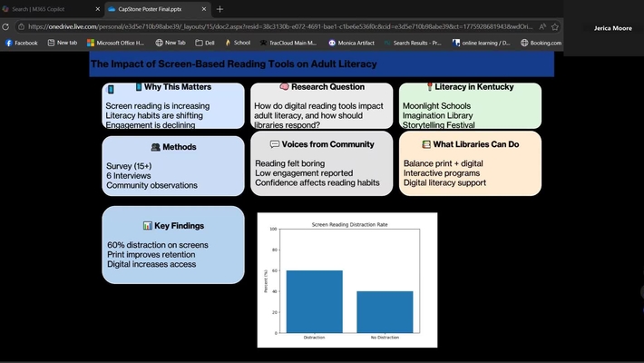Click the Research Question heading

[x=327, y=87]
